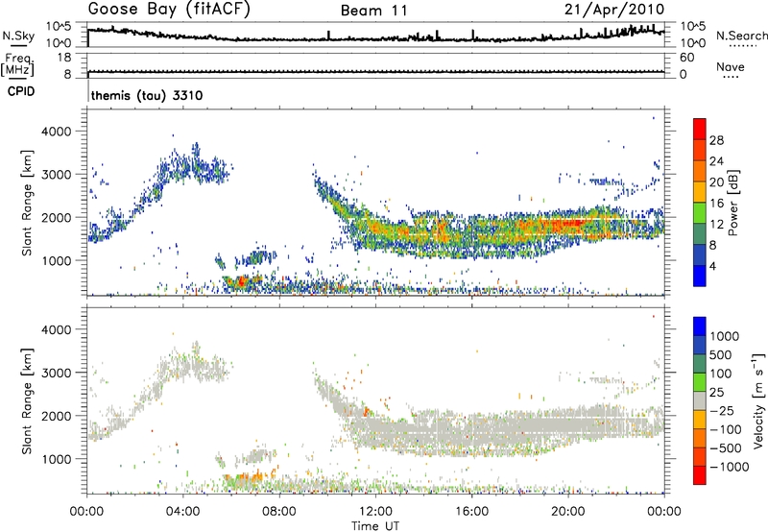The height and width of the screenshot is (532, 768).
Task: Select the "-500" velocity colorbar label
Action: click(726, 447)
